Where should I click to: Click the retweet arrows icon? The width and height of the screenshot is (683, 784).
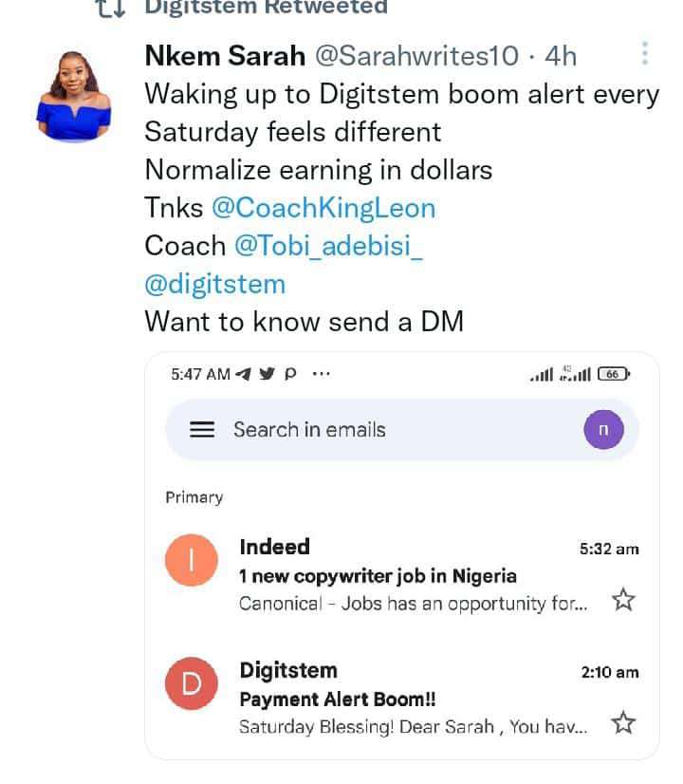pyautogui.click(x=110, y=8)
